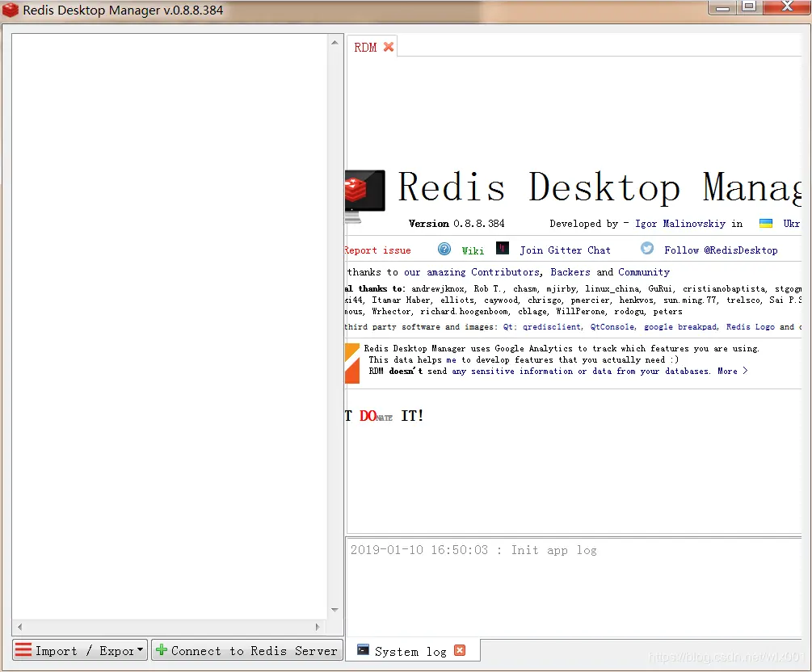The image size is (812, 672).
Task: Close the RDM tab with the X
Action: click(x=389, y=47)
